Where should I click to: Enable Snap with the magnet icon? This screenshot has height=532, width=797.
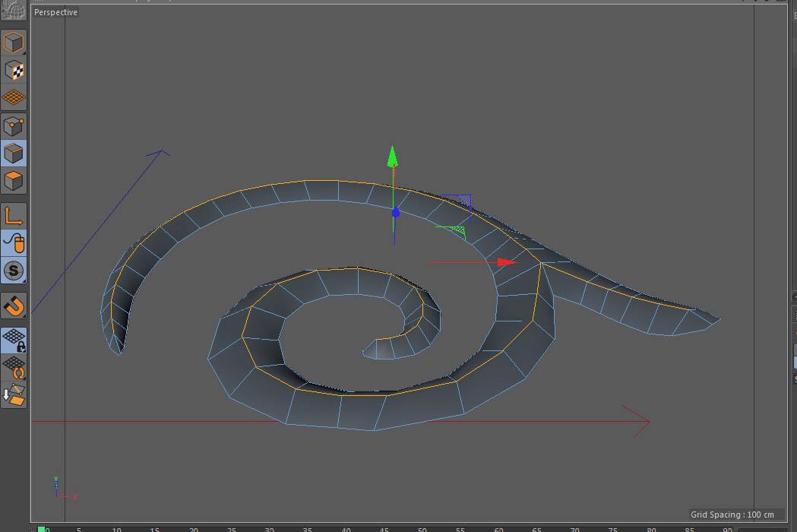click(x=14, y=306)
